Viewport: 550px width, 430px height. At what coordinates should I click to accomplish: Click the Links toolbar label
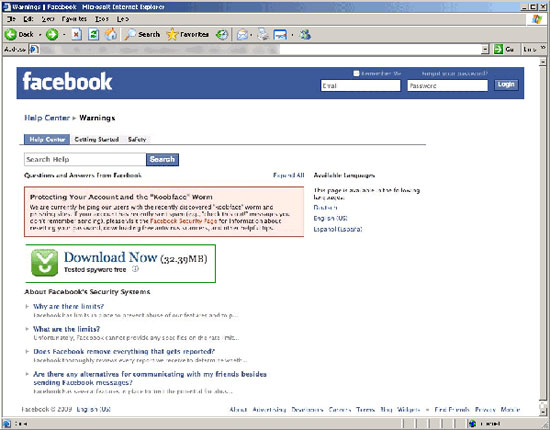[x=530, y=49]
